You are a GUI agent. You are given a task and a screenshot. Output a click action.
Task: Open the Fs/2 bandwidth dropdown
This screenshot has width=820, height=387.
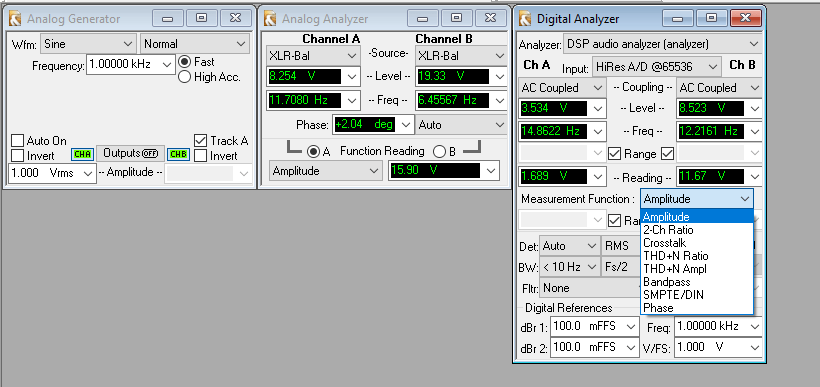pyautogui.click(x=621, y=267)
